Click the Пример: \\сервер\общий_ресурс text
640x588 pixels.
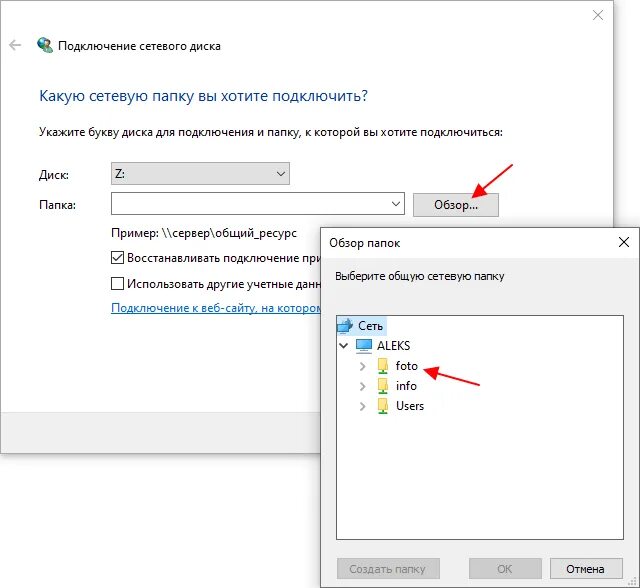[x=204, y=233]
